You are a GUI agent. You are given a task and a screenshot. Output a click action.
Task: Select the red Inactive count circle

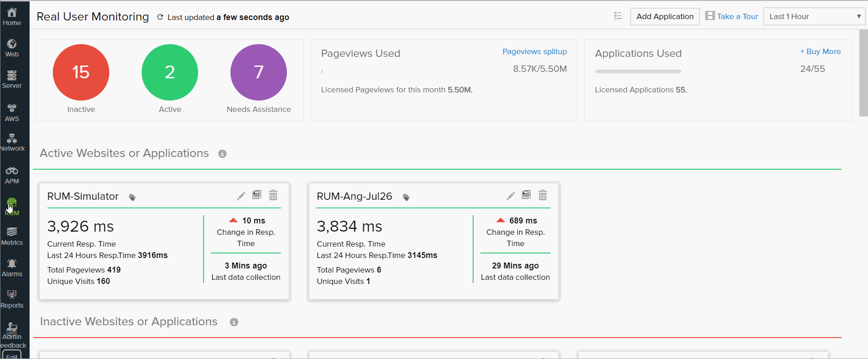[81, 72]
